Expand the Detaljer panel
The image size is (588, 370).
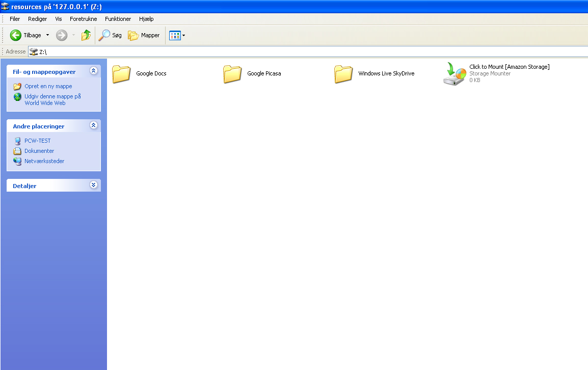[x=93, y=185]
